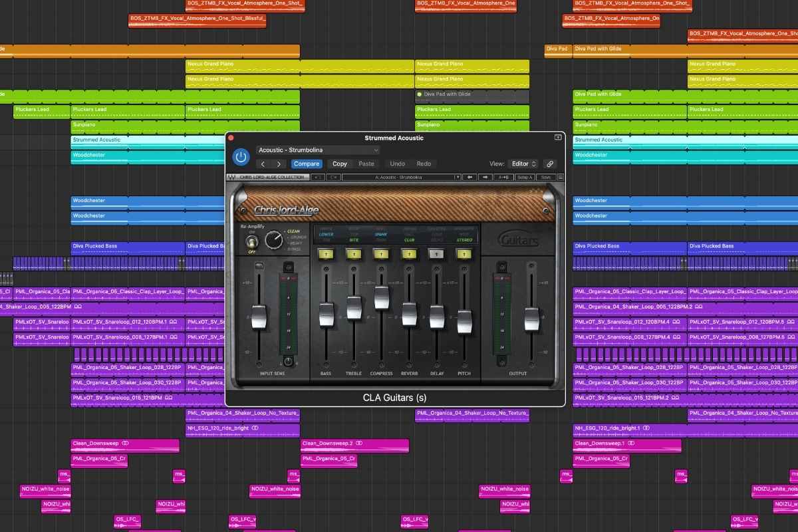Open the Waves preset list arrow
This screenshot has width=798, height=532.
(458, 177)
